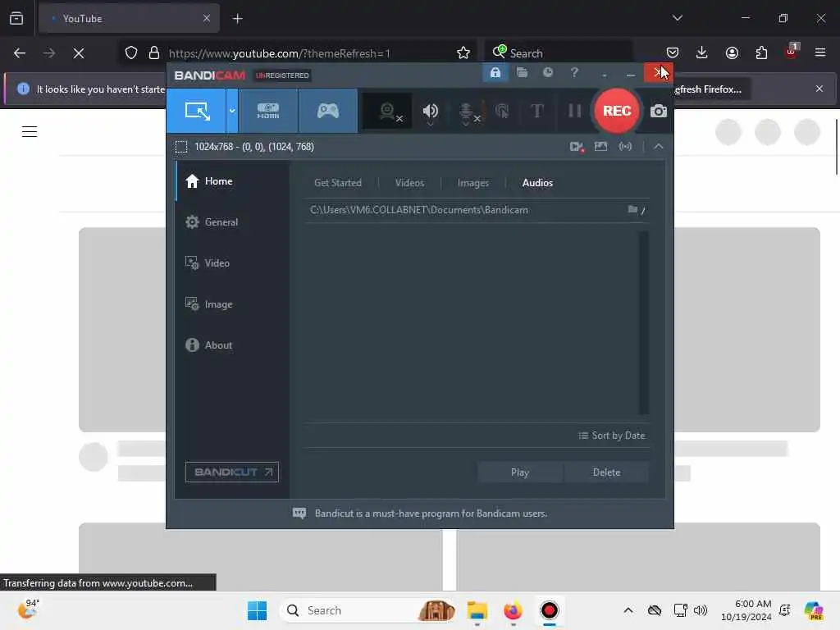Select screen rectangle recording mode in Bandicam
This screenshot has height=630, width=840.
pyautogui.click(x=197, y=111)
